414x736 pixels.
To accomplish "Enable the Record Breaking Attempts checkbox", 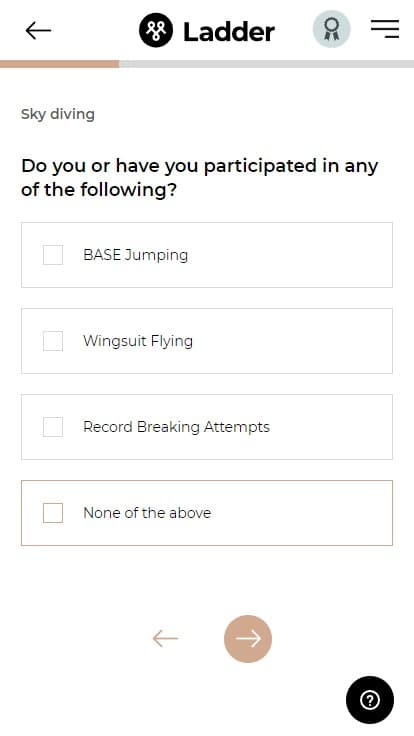I will (53, 427).
